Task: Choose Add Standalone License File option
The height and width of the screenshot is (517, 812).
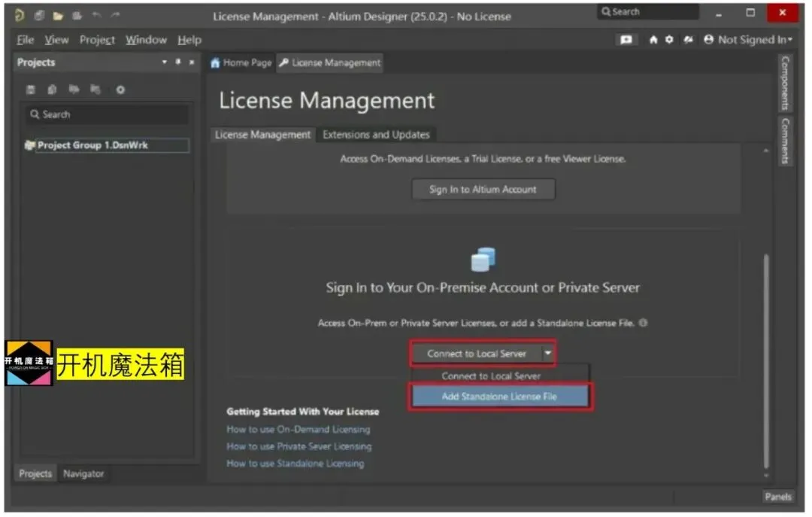Action: 500,396
